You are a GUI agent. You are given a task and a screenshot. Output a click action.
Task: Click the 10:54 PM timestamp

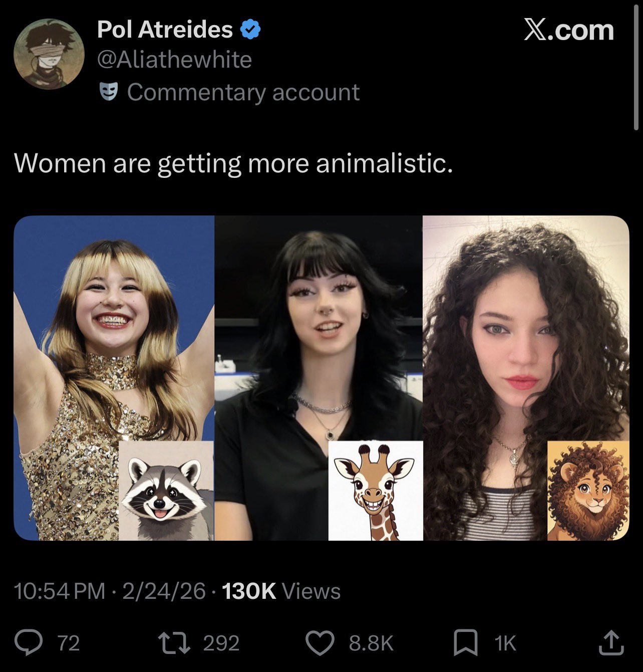(60, 591)
